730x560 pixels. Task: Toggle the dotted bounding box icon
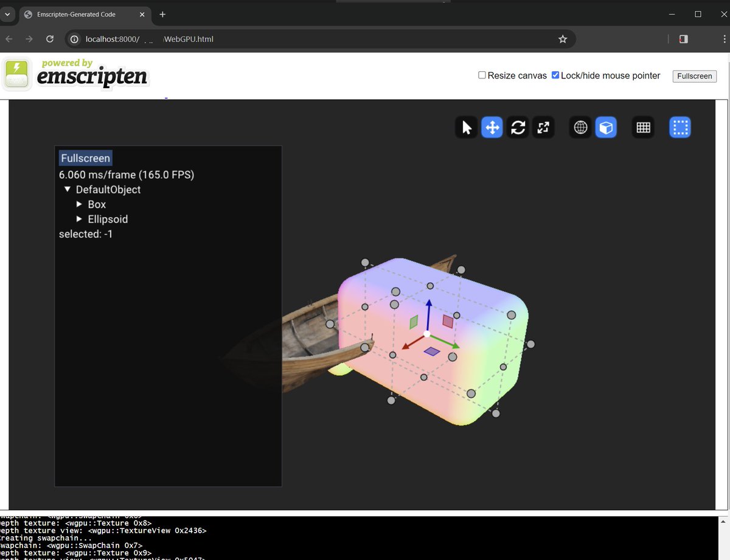pos(680,128)
